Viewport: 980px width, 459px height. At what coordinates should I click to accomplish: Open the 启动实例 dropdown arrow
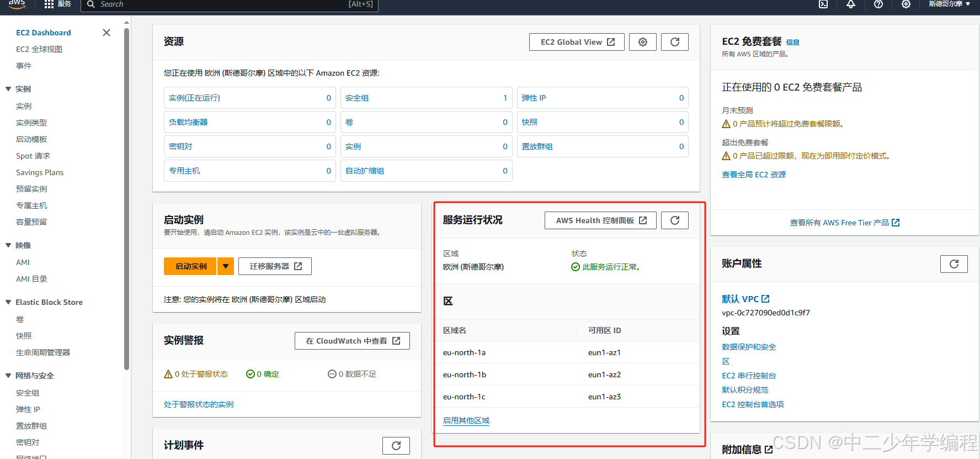pyautogui.click(x=226, y=266)
